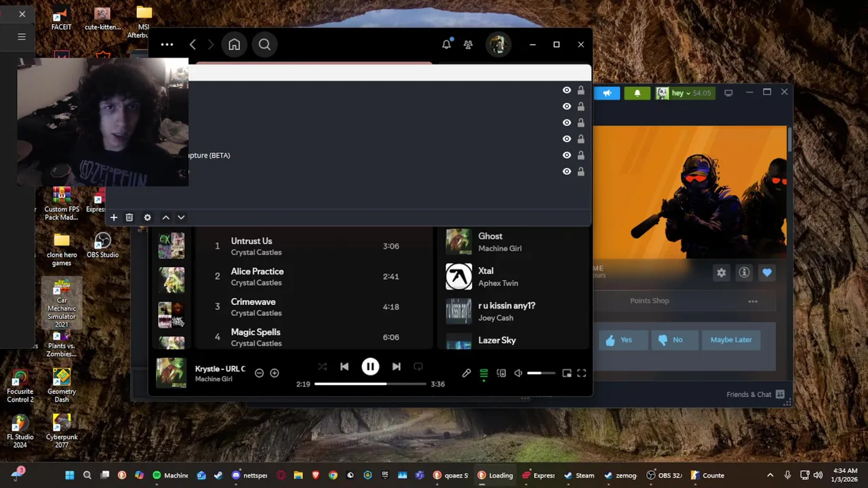Screen dimensions: 868x488
Task: Open Spotify Home
Action: (234, 45)
